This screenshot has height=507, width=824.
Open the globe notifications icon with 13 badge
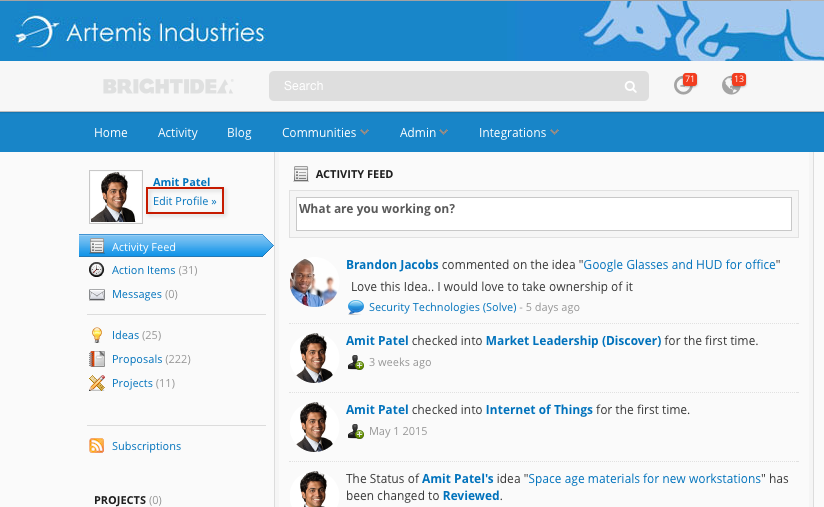(733, 84)
